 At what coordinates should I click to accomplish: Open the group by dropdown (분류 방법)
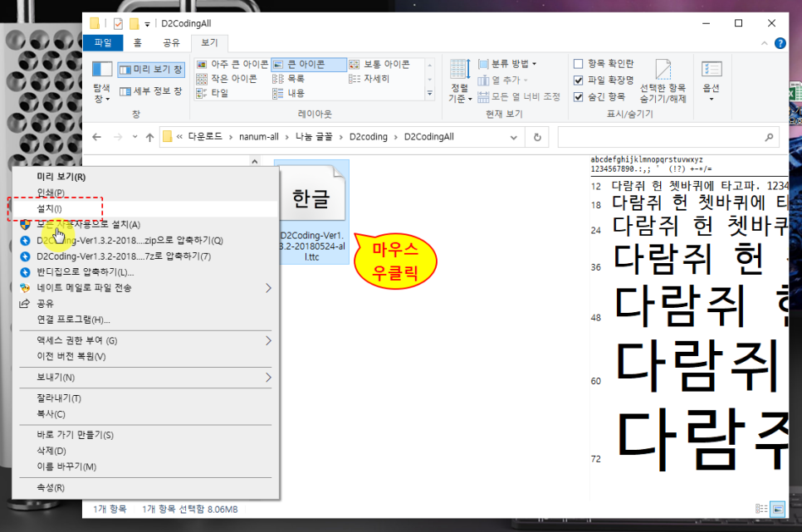click(507, 64)
